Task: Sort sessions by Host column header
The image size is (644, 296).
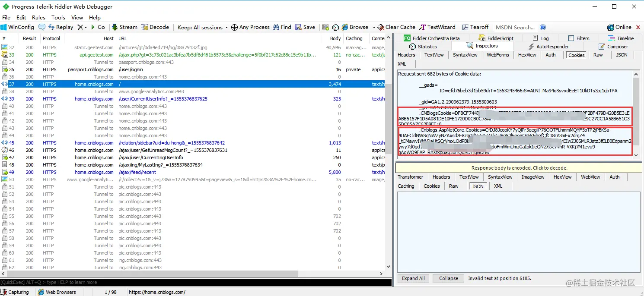Action: tap(89, 38)
